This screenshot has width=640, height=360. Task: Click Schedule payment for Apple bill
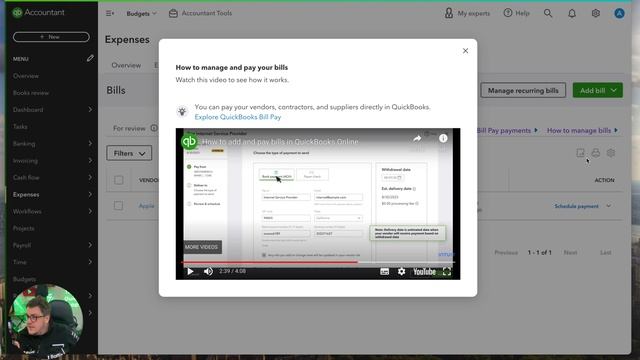(x=576, y=206)
